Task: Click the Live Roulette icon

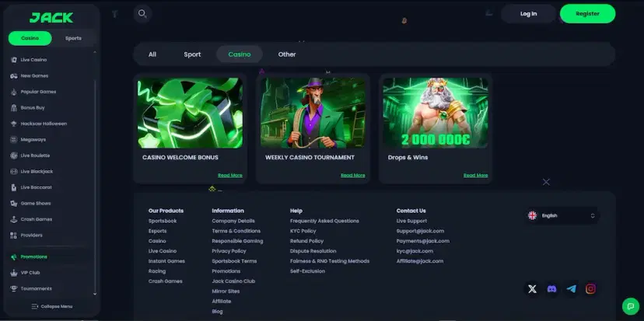Action: click(14, 155)
